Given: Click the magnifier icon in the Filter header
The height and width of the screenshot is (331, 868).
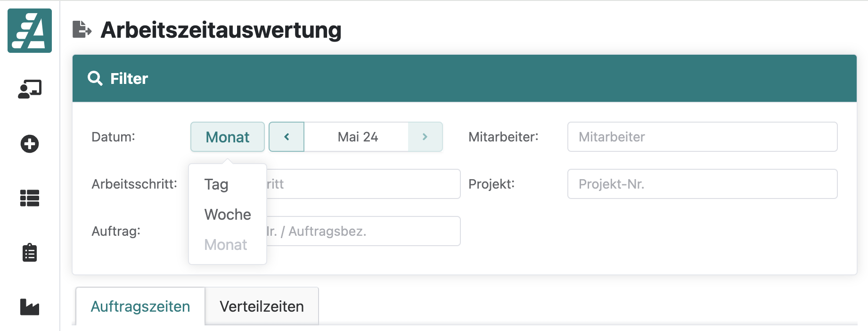Looking at the screenshot, I should [x=95, y=78].
